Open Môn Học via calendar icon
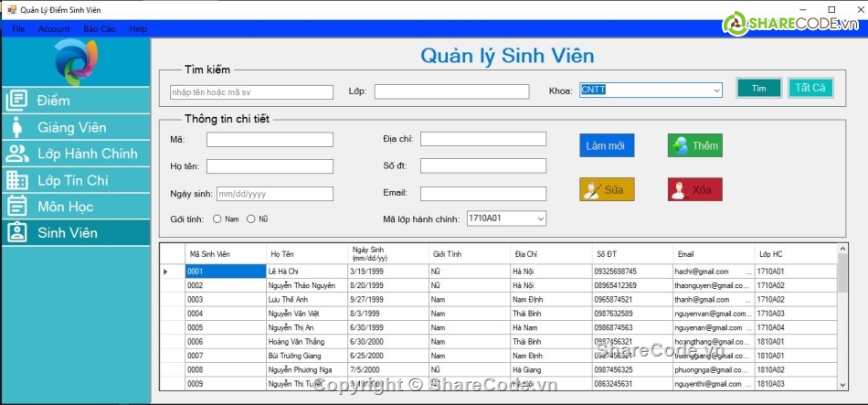This screenshot has width=868, height=405. click(x=17, y=207)
